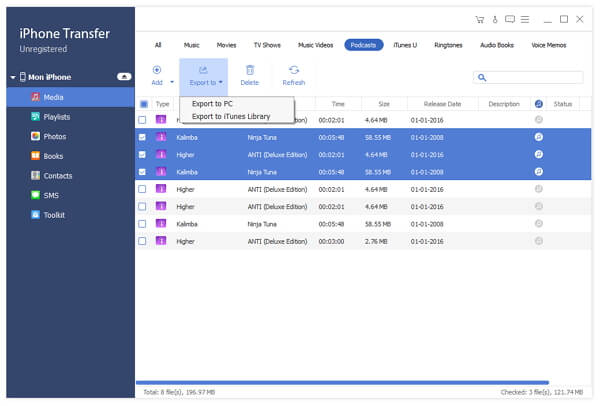Image resolution: width=600 pixels, height=406 pixels.
Task: Sort by the Status column header
Action: (563, 104)
